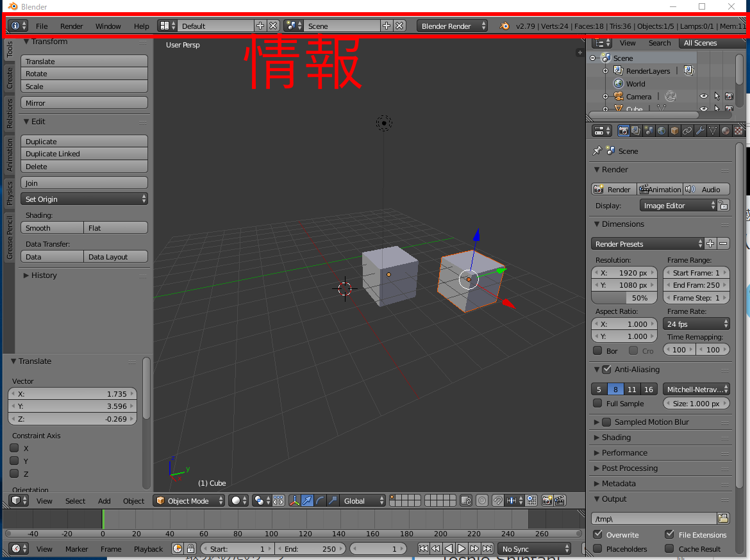Click the /tmp\ output path field
The height and width of the screenshot is (560, 750).
pyautogui.click(x=654, y=519)
